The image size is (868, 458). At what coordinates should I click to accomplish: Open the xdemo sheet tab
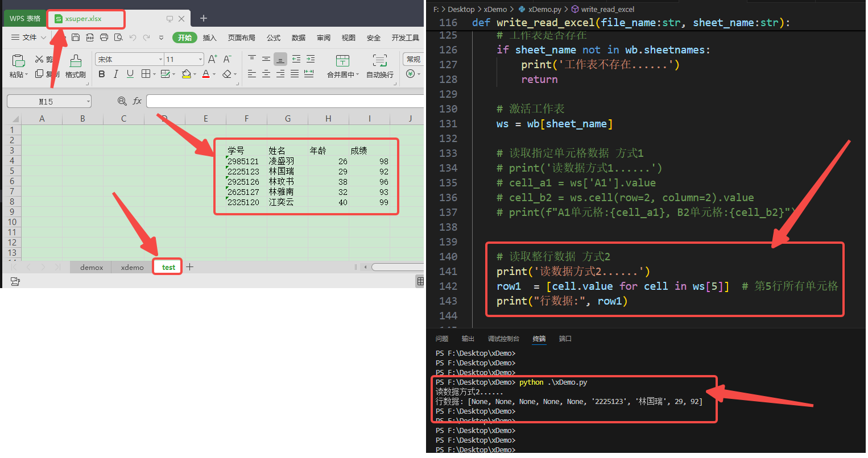click(132, 267)
